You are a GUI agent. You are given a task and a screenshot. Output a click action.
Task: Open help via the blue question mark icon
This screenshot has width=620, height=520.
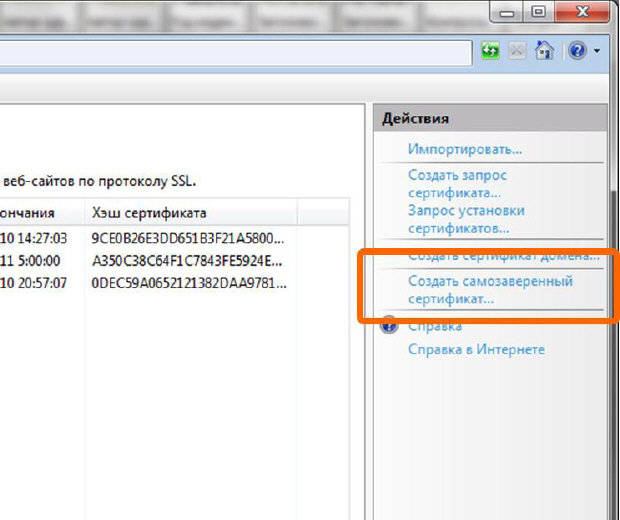pyautogui.click(x=577, y=50)
